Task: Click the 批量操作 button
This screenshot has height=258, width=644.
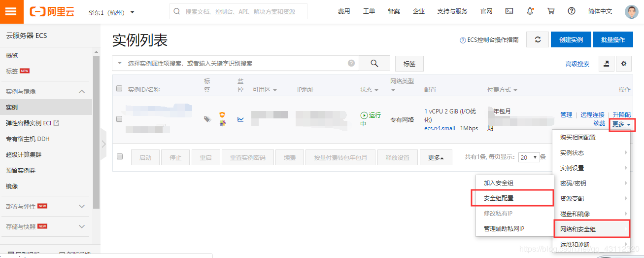Action: coord(612,39)
